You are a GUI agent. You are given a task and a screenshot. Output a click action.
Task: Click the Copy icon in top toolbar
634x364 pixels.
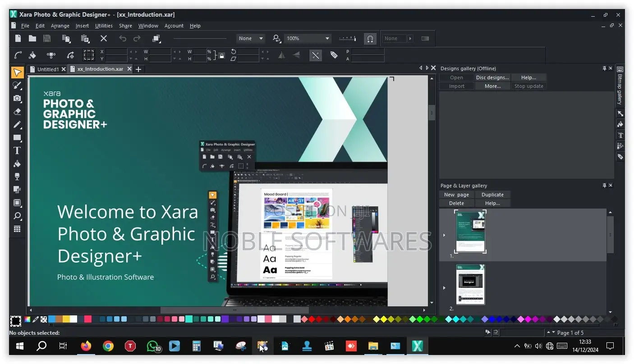click(x=66, y=38)
